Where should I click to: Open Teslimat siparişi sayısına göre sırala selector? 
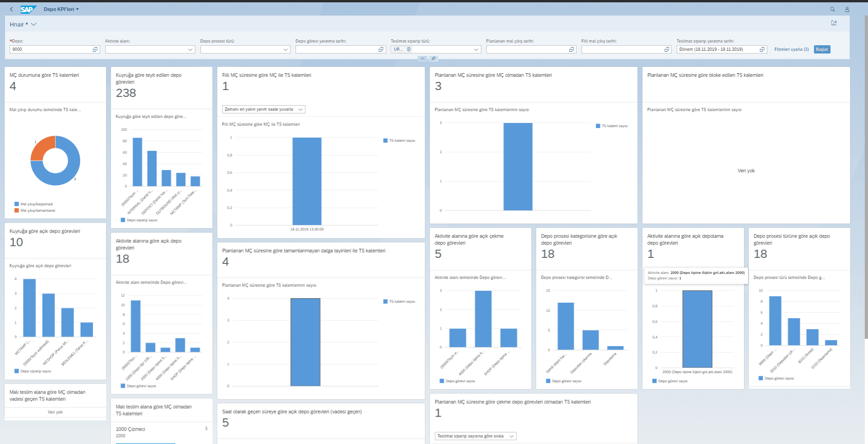(x=512, y=436)
